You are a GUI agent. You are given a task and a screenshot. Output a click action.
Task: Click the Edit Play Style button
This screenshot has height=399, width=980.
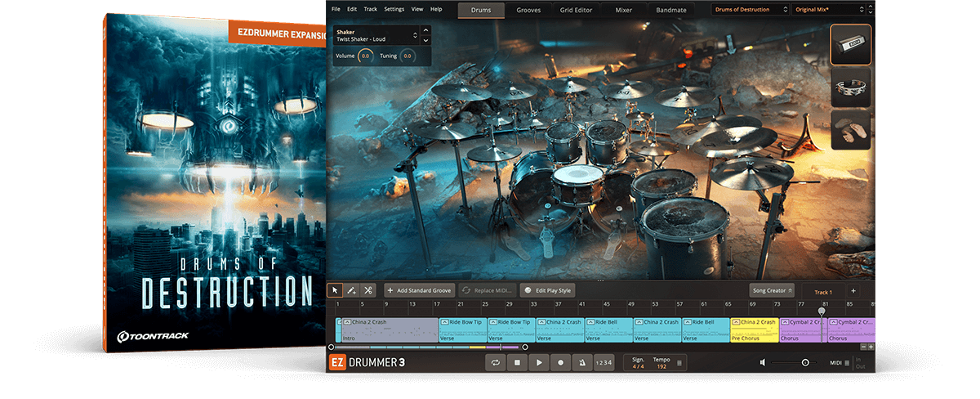tap(548, 290)
